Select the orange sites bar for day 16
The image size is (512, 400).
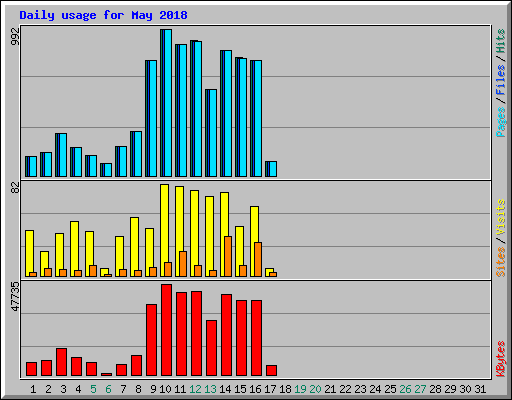point(258,260)
